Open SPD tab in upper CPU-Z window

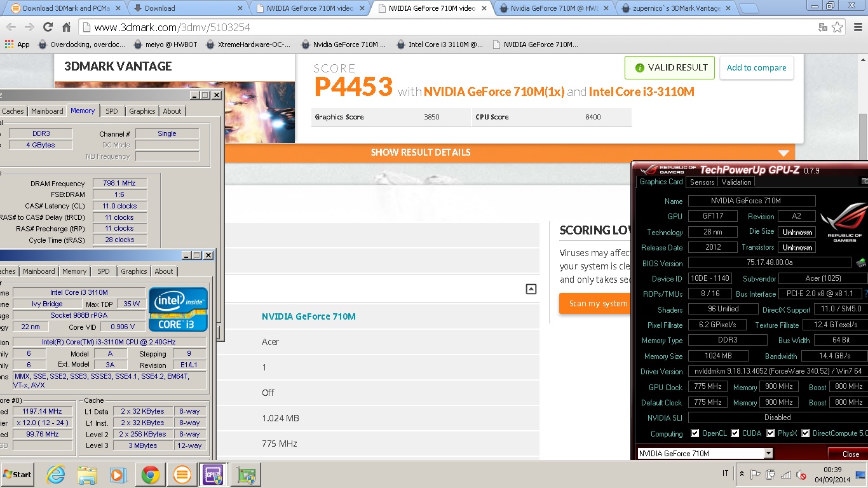click(x=112, y=111)
